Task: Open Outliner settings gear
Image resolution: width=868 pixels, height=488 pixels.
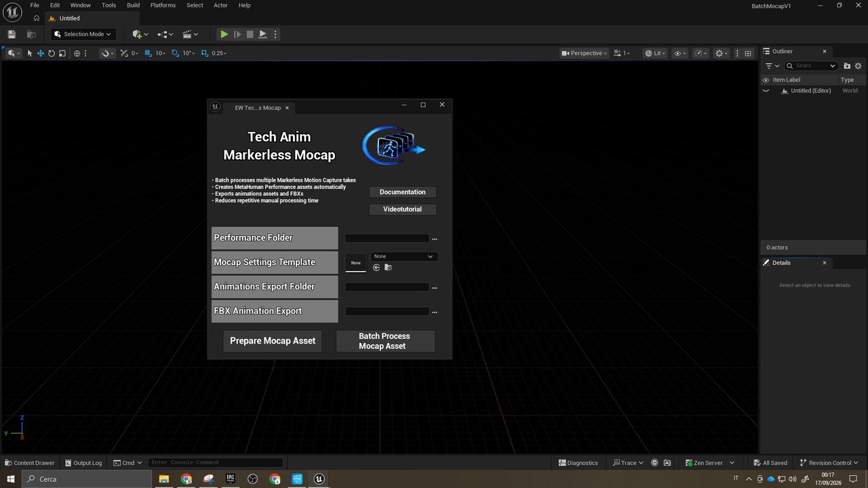Action: pyautogui.click(x=858, y=66)
